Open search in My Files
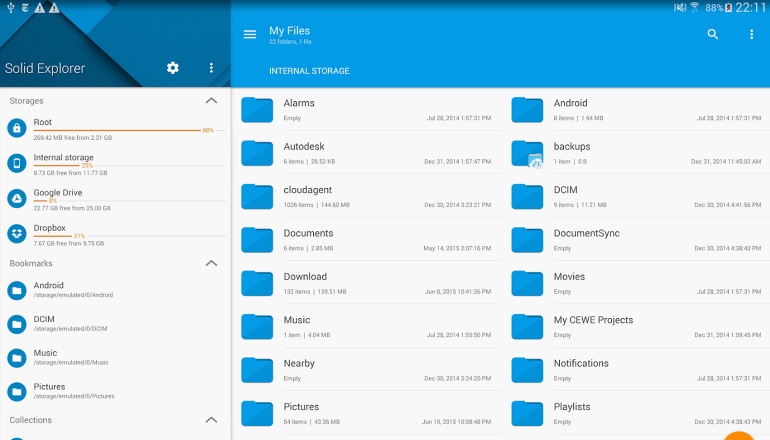The image size is (770, 440). point(713,34)
